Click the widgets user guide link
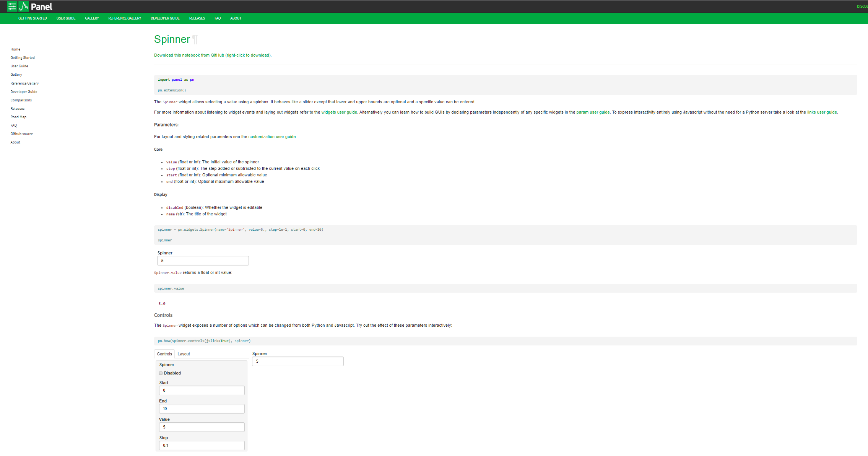The height and width of the screenshot is (456, 868). coord(339,112)
